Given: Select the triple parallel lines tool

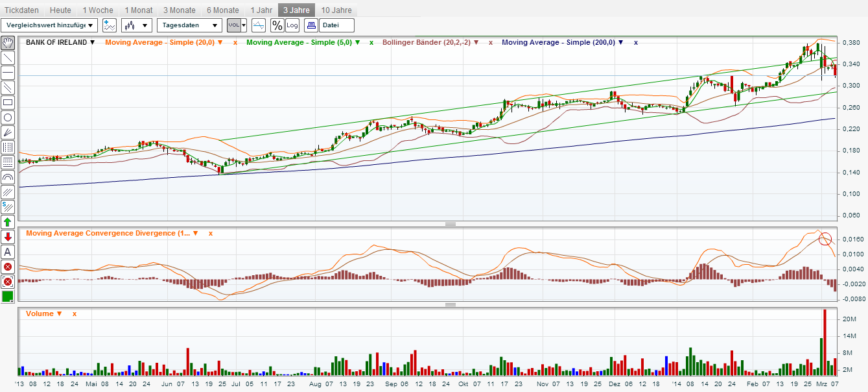Looking at the screenshot, I should coord(8,192).
